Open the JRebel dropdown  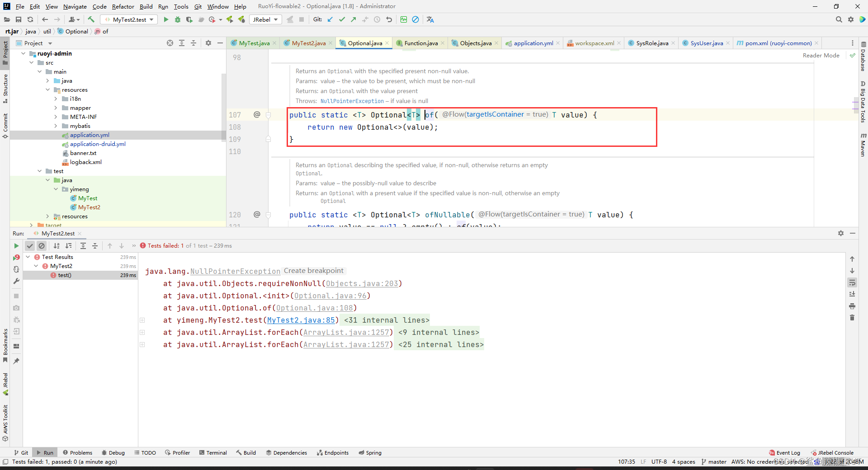[x=265, y=19]
